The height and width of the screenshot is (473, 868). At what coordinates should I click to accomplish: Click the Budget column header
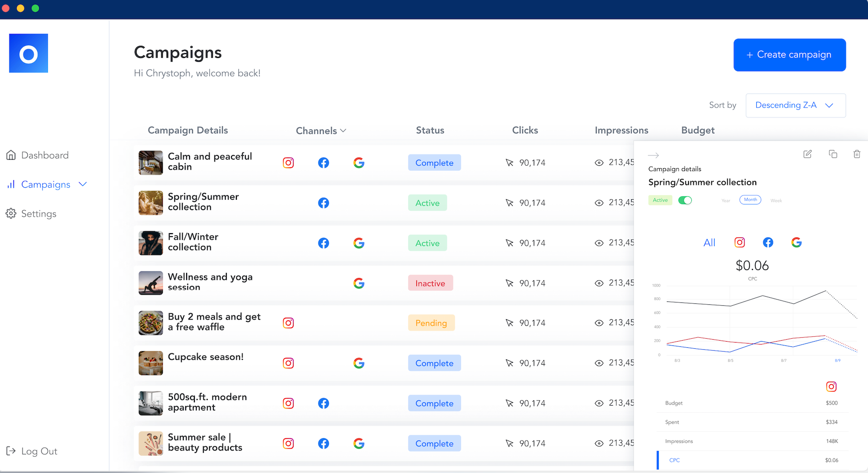[698, 130]
